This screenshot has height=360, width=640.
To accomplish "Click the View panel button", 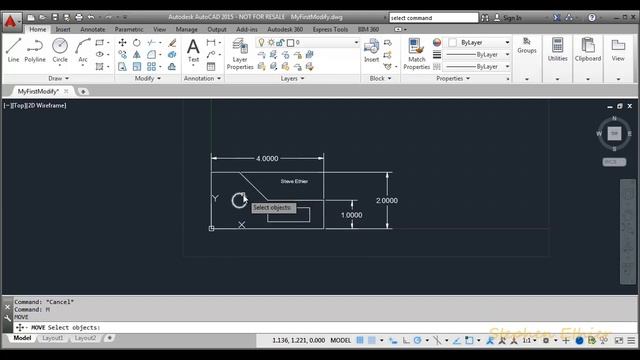I will coord(618,50).
